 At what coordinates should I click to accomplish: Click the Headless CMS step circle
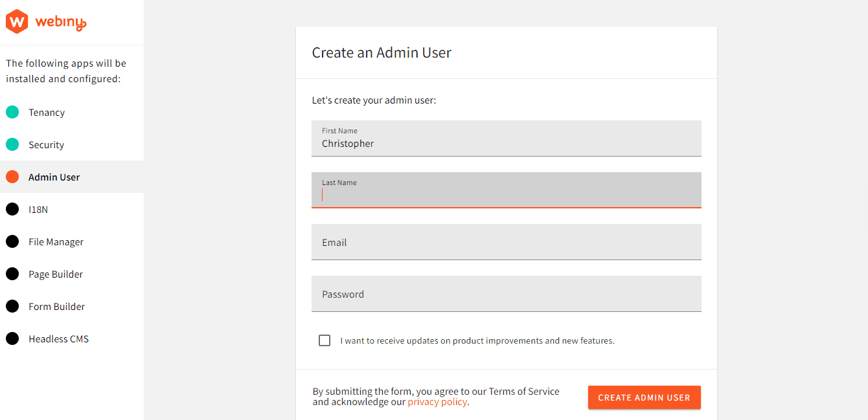[x=12, y=338]
